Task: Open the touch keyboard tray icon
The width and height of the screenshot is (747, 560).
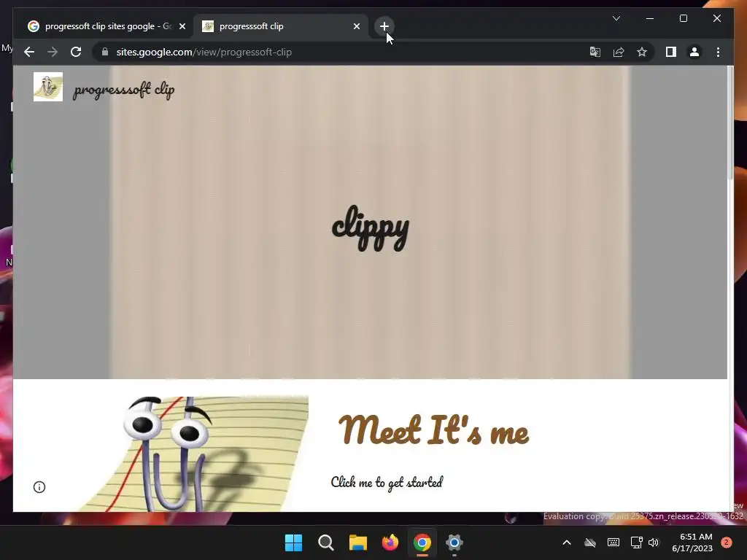Action: (x=614, y=542)
